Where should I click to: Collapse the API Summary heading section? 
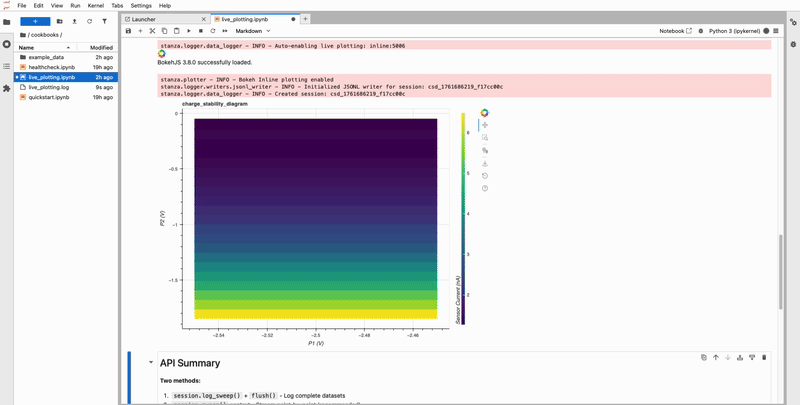151,363
